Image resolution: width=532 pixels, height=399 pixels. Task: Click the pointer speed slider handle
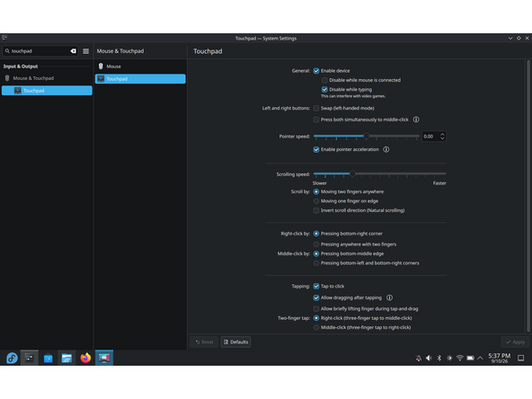point(366,136)
